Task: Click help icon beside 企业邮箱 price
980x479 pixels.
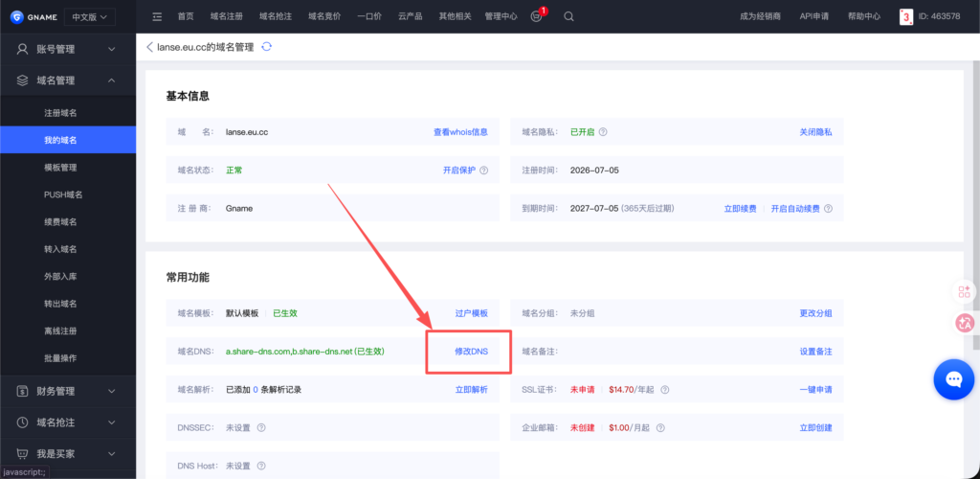Action: click(660, 427)
